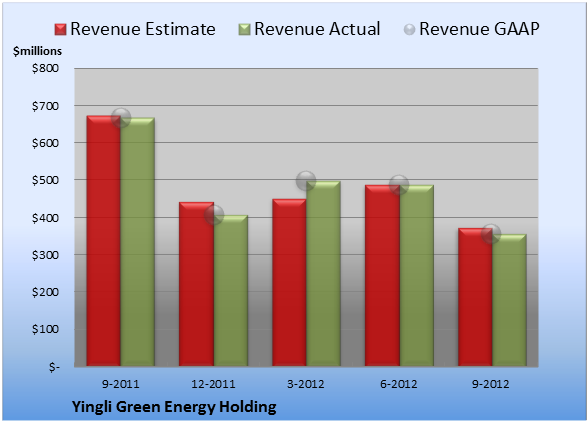Image resolution: width=588 pixels, height=422 pixels.
Task: Select the Revenue Estimate legend label
Action: 143,29
